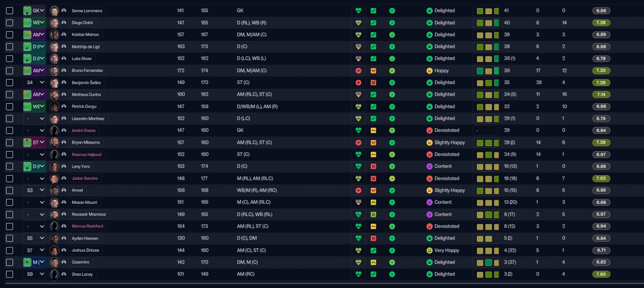Screen dimensions: 644x288
Task: Click Matheus Cunha's 7.14 rating badge
Action: 601,95
